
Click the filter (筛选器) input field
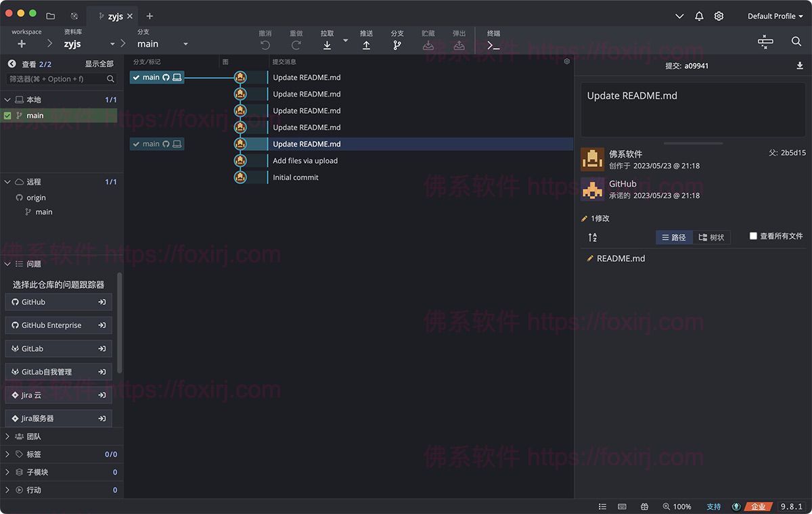[57, 79]
